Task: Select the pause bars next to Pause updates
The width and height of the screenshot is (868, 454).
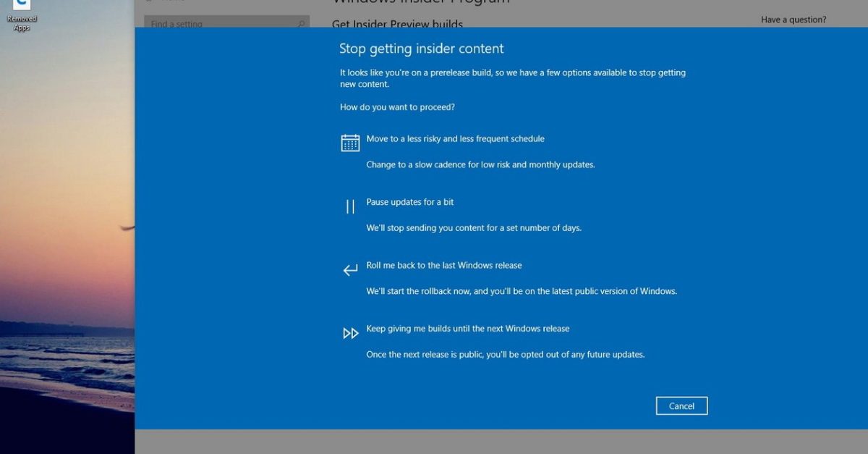Action: [350, 206]
